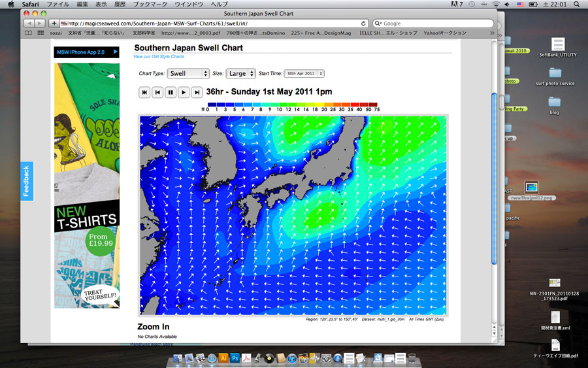Screen dimensions: 588x368
Task: Select the SoftBank_UTILITY desktop item
Action: pyautogui.click(x=558, y=47)
